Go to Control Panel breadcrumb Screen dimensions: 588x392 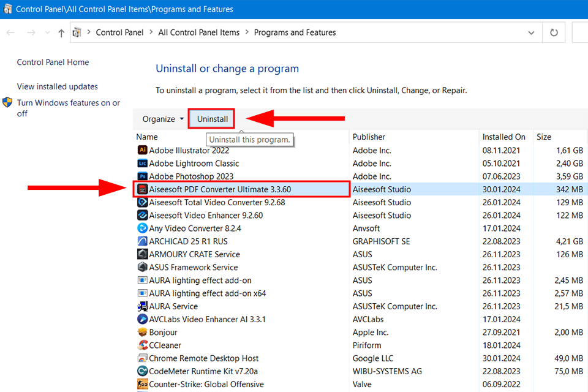point(119,32)
